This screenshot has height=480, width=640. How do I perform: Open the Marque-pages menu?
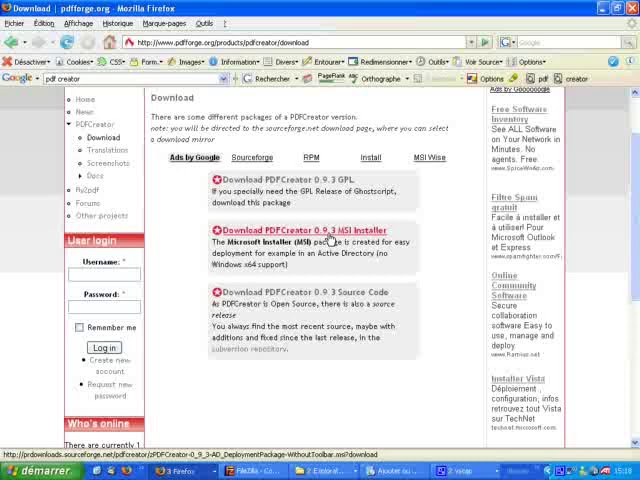164,23
